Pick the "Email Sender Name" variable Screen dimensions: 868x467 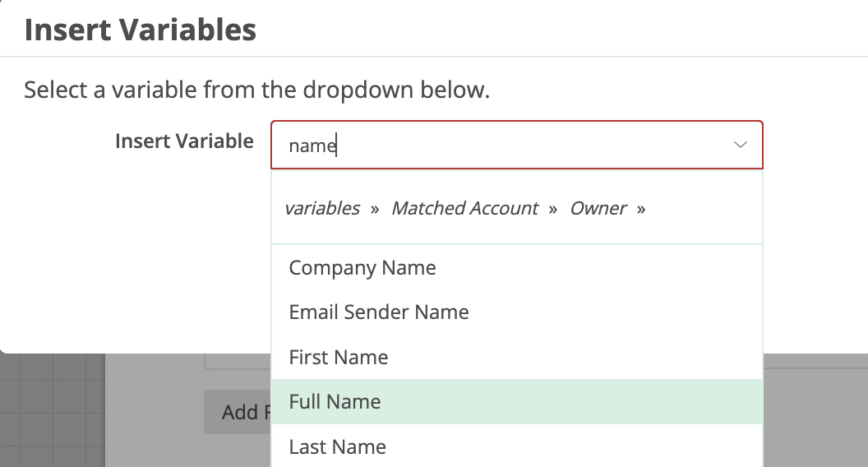point(379,312)
